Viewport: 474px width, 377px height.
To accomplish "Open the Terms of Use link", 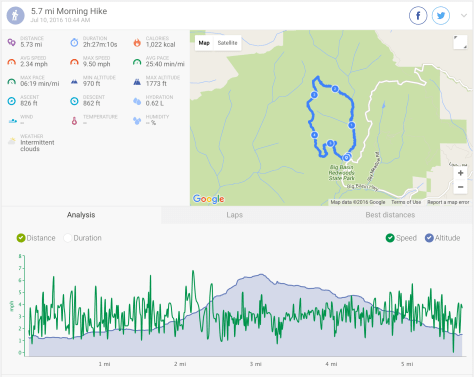I will coord(406,202).
